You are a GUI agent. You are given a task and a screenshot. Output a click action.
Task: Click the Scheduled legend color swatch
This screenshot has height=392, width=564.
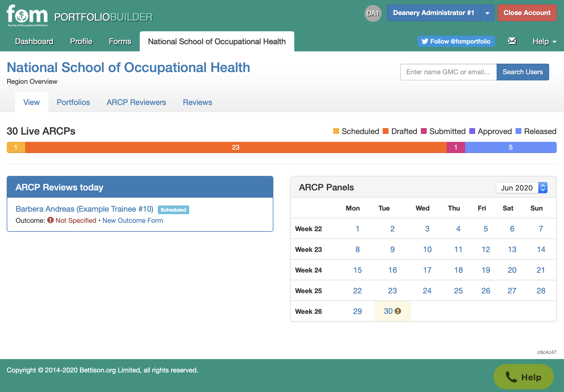[336, 131]
